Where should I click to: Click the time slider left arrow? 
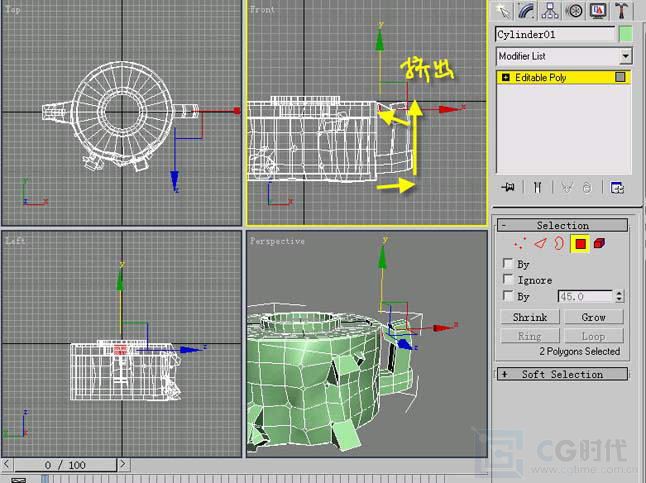click(7, 464)
